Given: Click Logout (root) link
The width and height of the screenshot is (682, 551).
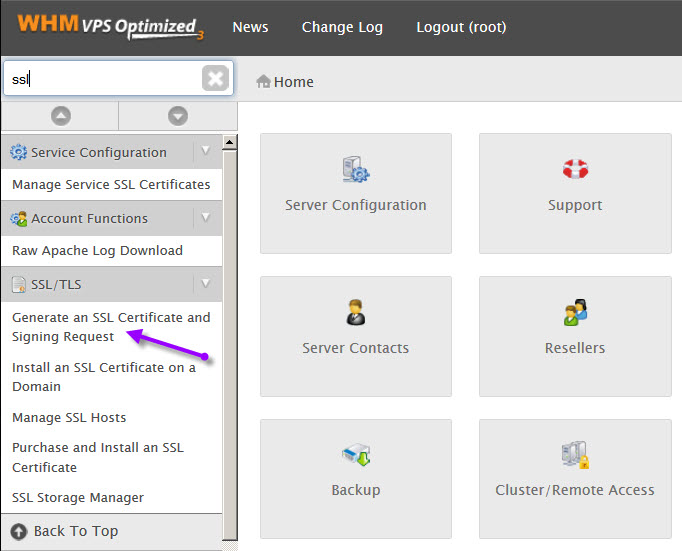Looking at the screenshot, I should click(x=461, y=27).
